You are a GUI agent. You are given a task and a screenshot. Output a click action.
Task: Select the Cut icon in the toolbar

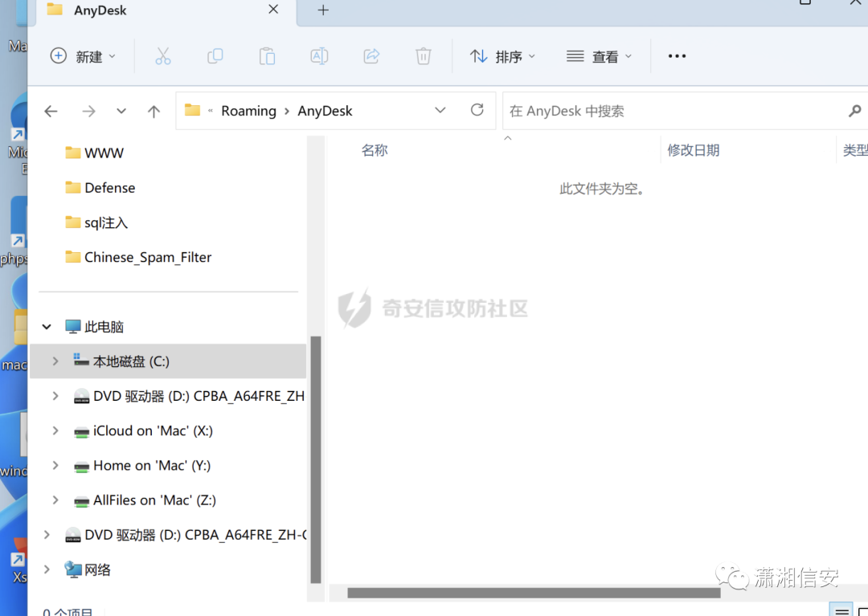(163, 56)
